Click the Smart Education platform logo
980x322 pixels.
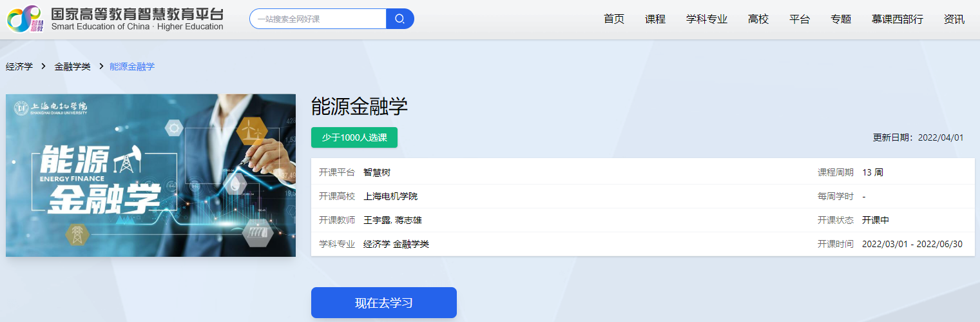(115, 19)
